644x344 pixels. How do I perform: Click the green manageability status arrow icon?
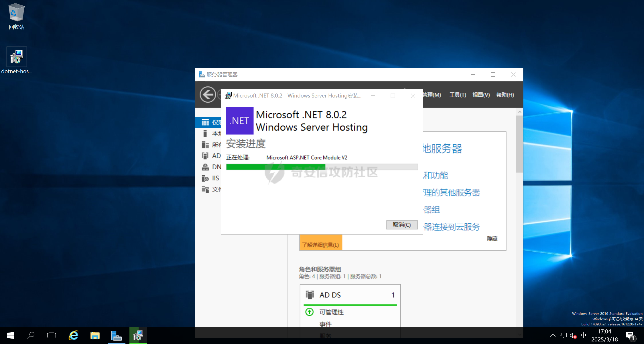[309, 312]
